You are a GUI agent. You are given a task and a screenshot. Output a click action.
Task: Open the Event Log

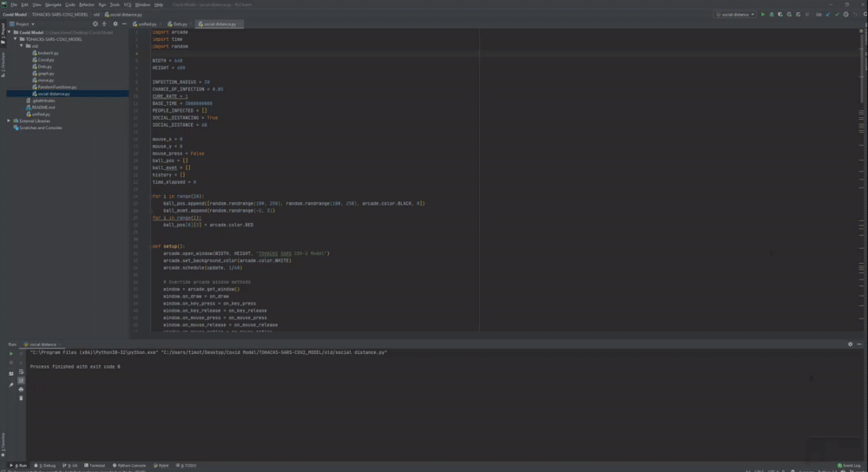tap(849, 465)
